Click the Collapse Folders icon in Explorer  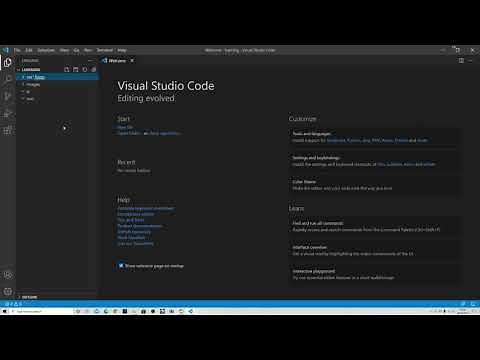94,69
